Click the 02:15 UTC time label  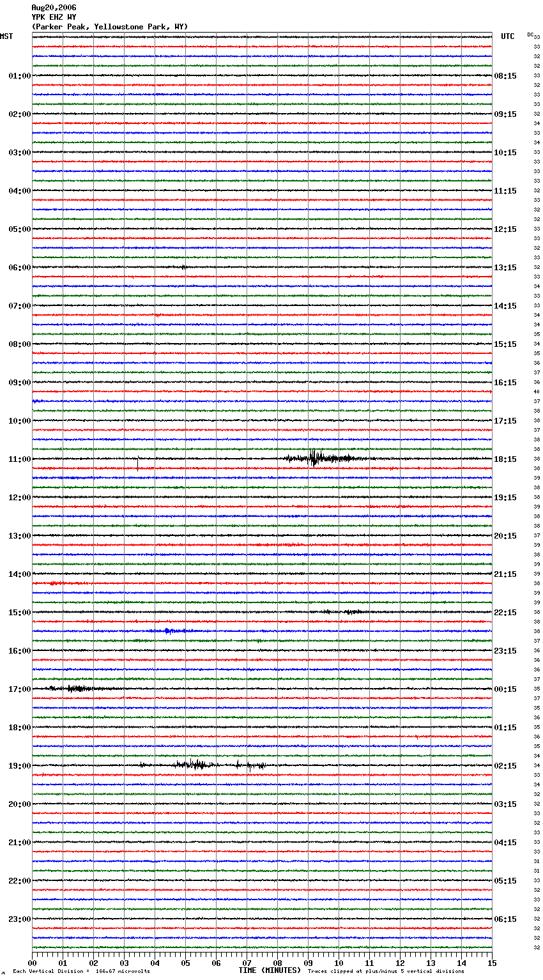coord(505,766)
